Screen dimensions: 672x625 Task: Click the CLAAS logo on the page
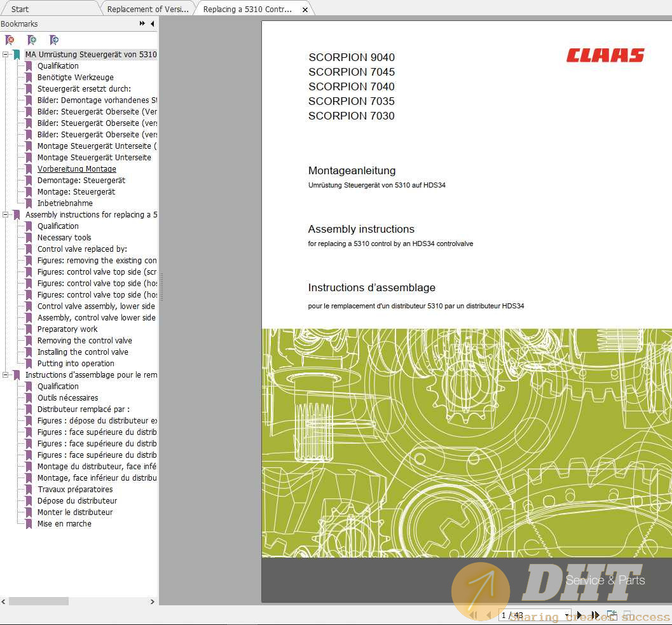[x=605, y=55]
